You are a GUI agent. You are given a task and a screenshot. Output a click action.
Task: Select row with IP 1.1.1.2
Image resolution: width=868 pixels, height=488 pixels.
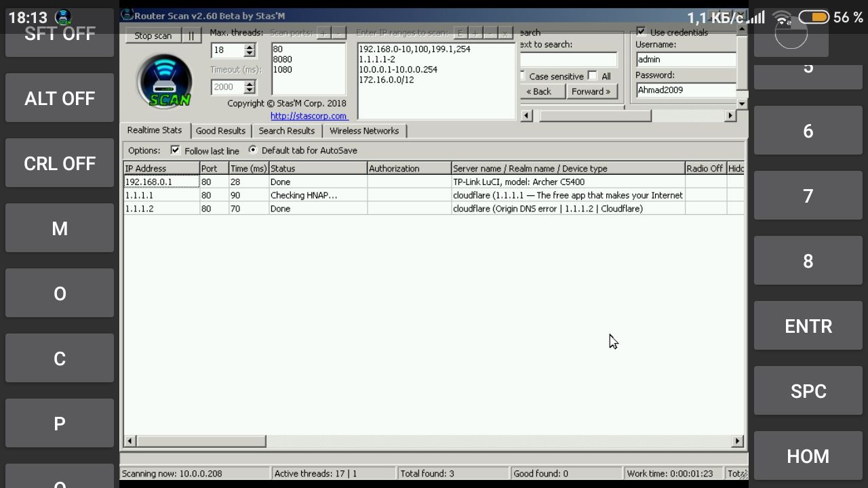click(433, 209)
